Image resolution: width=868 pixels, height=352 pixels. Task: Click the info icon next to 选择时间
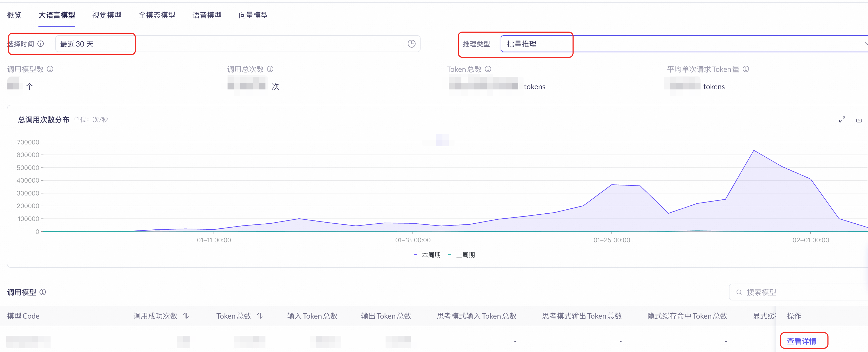[x=41, y=44]
